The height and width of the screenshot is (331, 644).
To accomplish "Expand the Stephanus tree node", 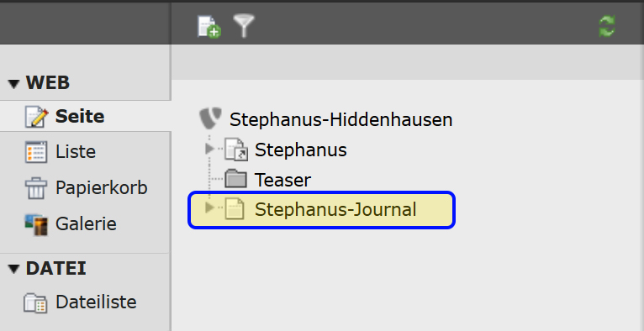I will (x=210, y=149).
